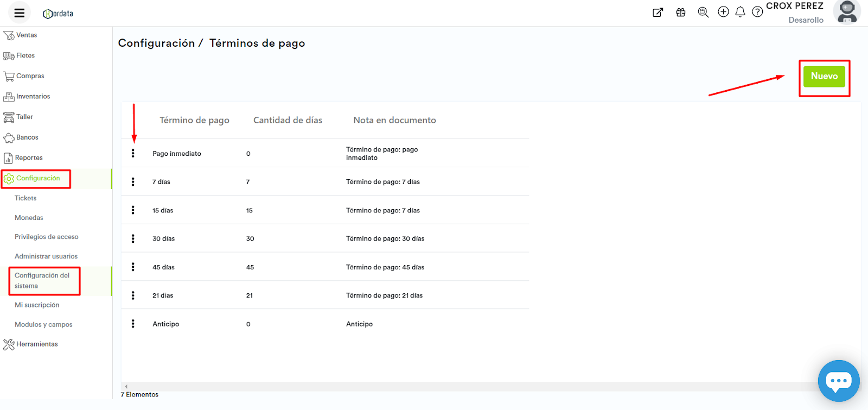This screenshot has height=410, width=868.
Task: Select Inventarios in the sidebar
Action: (x=33, y=97)
